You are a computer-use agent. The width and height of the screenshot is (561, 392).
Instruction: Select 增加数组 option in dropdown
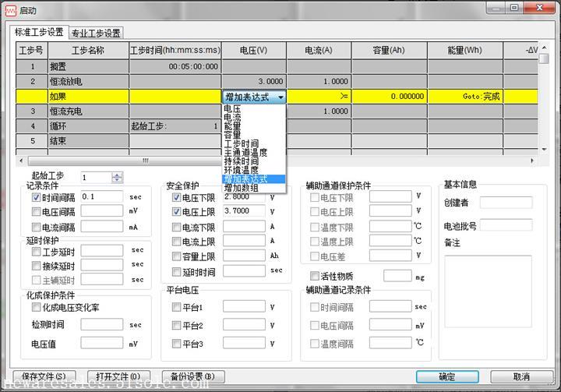(x=240, y=188)
